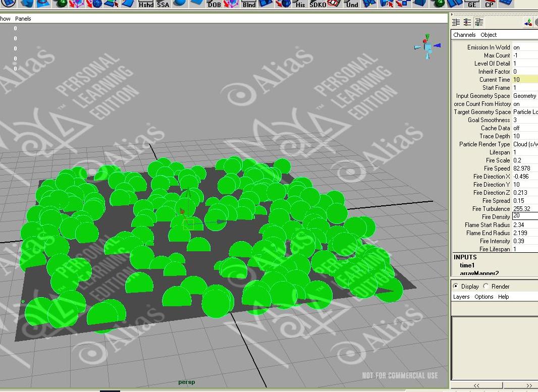Click the SSA shelf button
Viewport: 538px width, 392px height.
pos(163,4)
